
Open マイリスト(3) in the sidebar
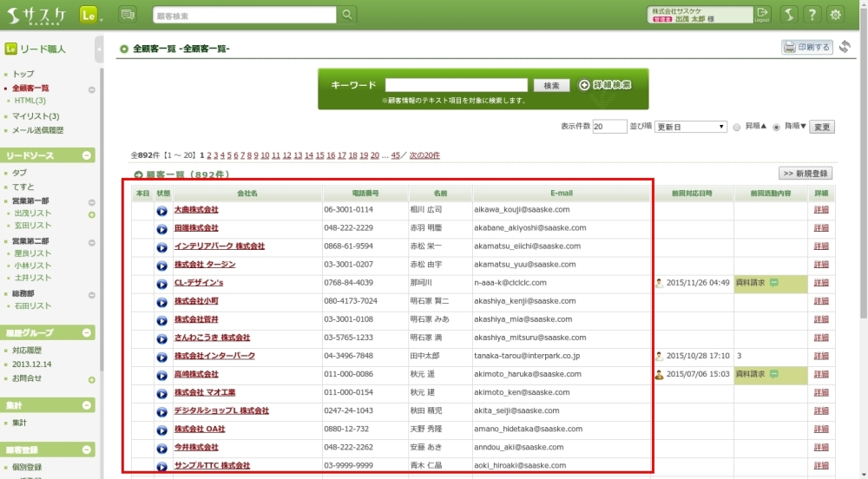click(36, 116)
